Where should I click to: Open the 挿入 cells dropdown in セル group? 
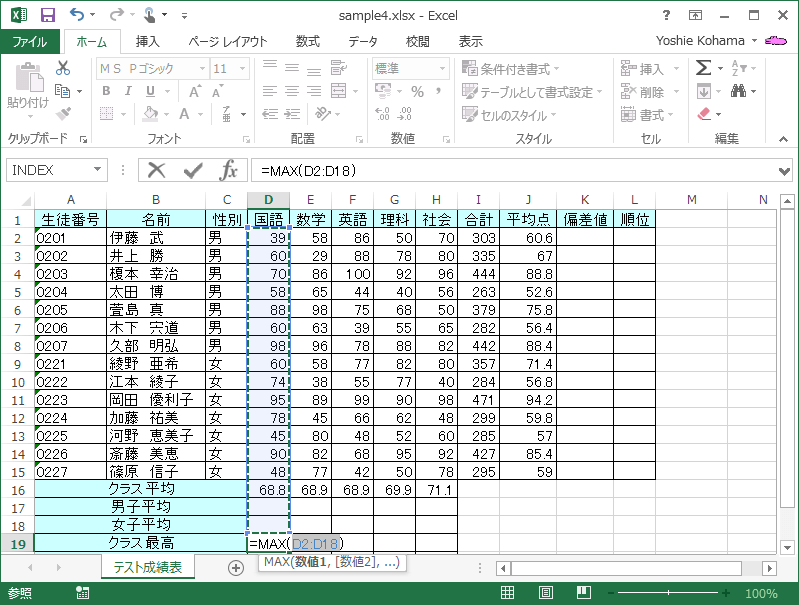pyautogui.click(x=677, y=68)
